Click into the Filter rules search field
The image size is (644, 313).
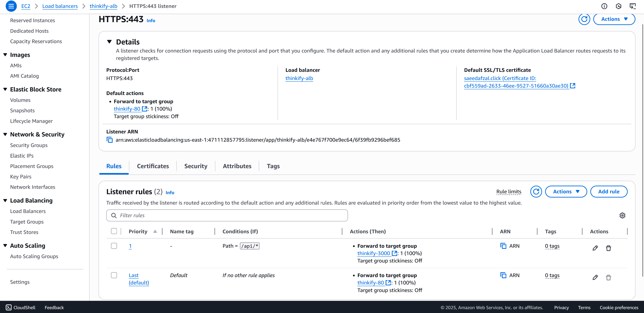[x=227, y=215]
